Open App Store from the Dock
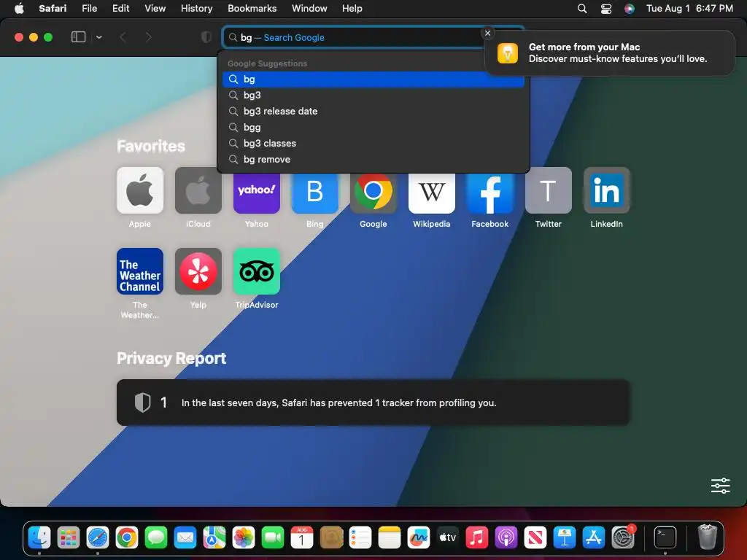Screen dimensions: 747x560 click(594, 537)
